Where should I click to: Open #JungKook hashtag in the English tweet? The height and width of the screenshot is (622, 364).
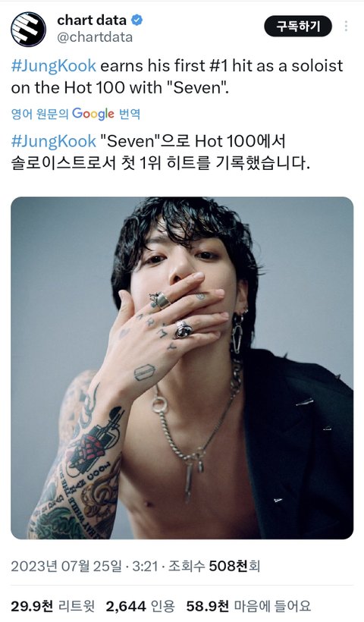click(x=54, y=65)
